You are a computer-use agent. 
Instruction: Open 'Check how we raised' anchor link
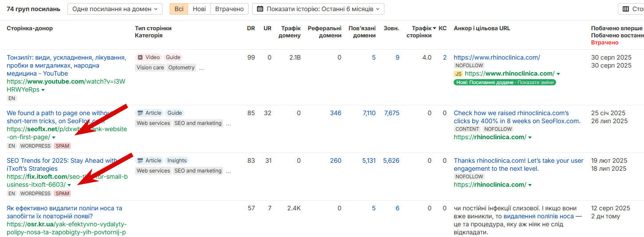(517, 117)
